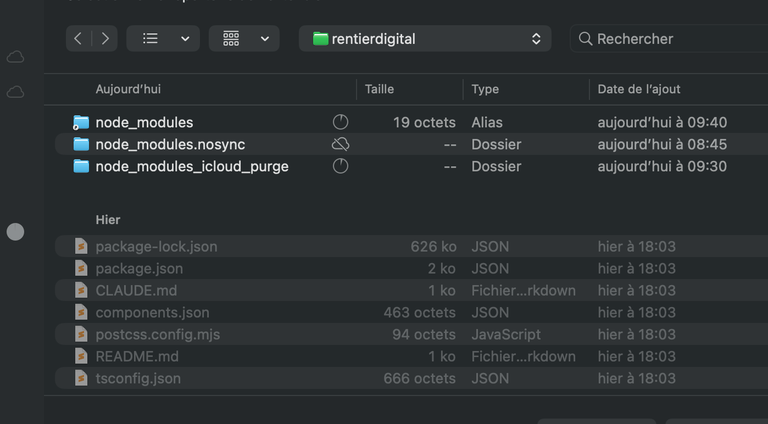Click the tsconfig.json file icon
768x424 pixels.
81,378
